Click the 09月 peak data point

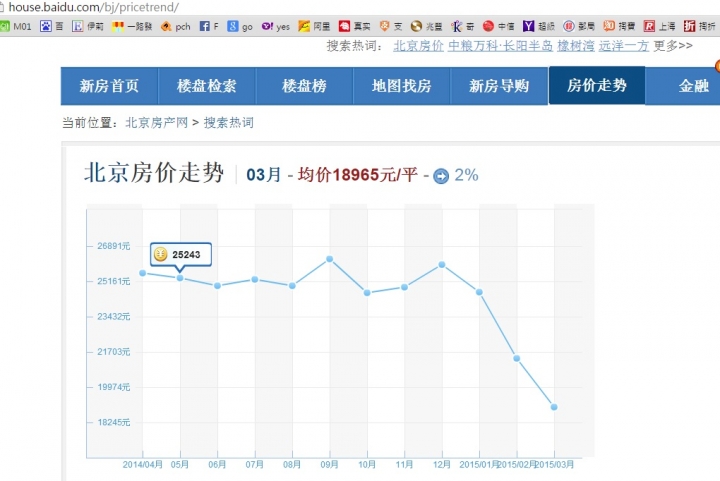(x=330, y=259)
